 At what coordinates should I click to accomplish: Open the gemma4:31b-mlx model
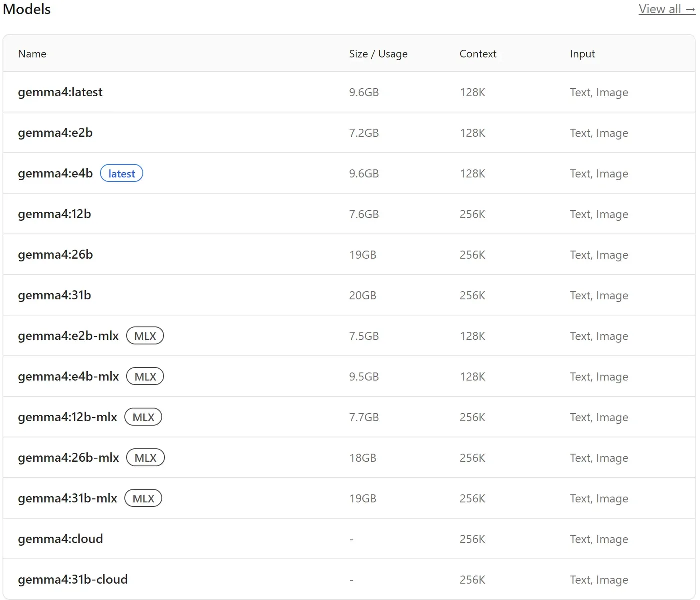(67, 498)
